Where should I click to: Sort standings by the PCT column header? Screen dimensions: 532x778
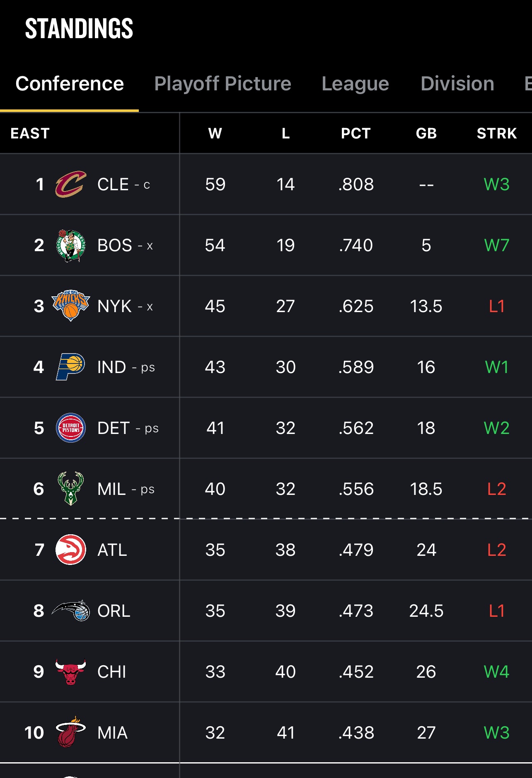pyautogui.click(x=356, y=133)
